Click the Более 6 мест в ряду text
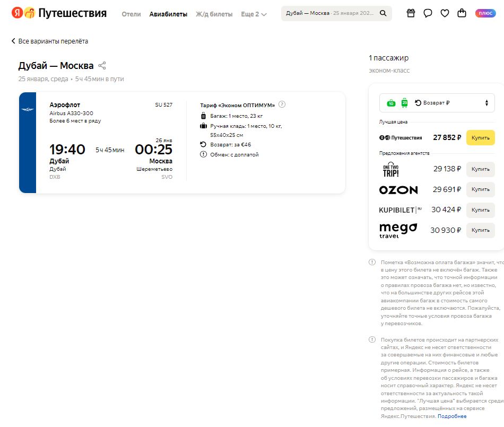 pyautogui.click(x=75, y=121)
